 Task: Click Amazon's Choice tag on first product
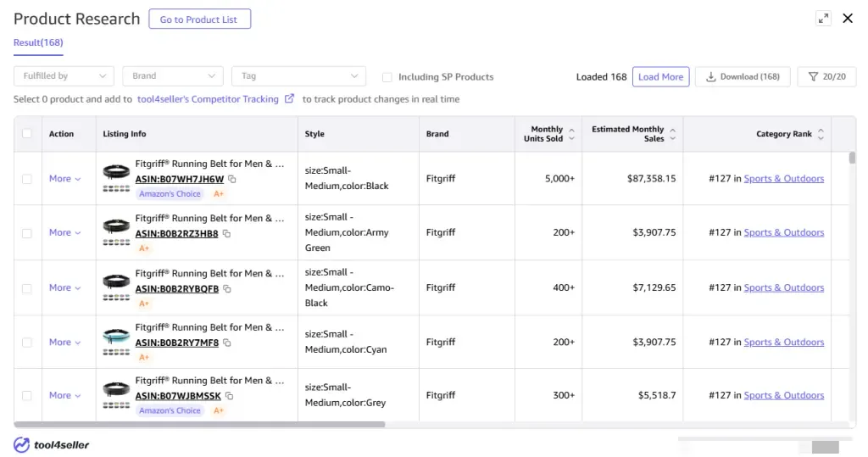coord(170,194)
